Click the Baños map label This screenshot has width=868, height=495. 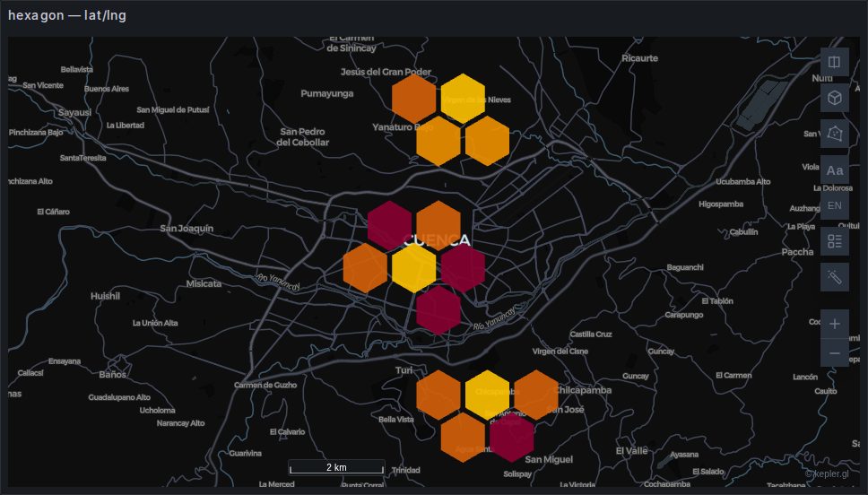tap(112, 374)
